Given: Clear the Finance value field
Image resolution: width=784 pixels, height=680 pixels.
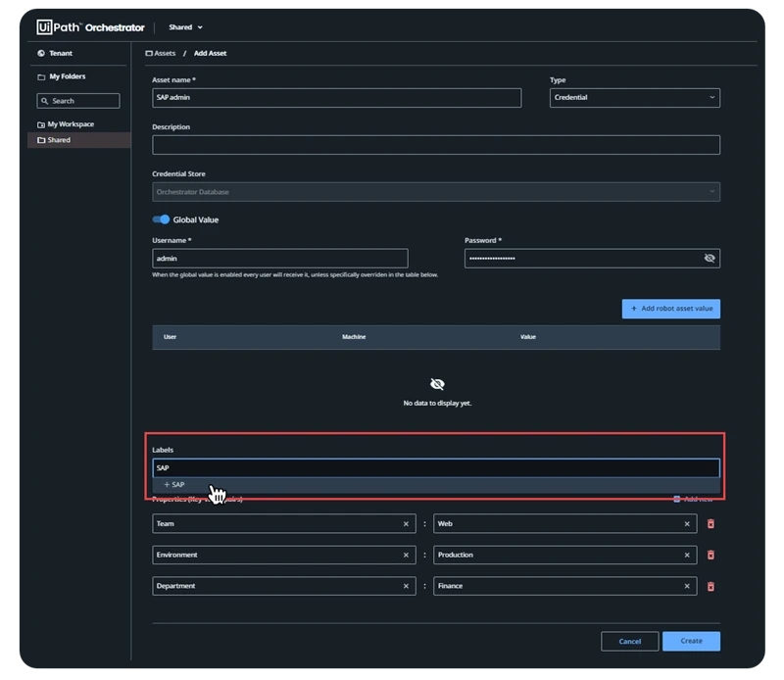Looking at the screenshot, I should click(687, 586).
